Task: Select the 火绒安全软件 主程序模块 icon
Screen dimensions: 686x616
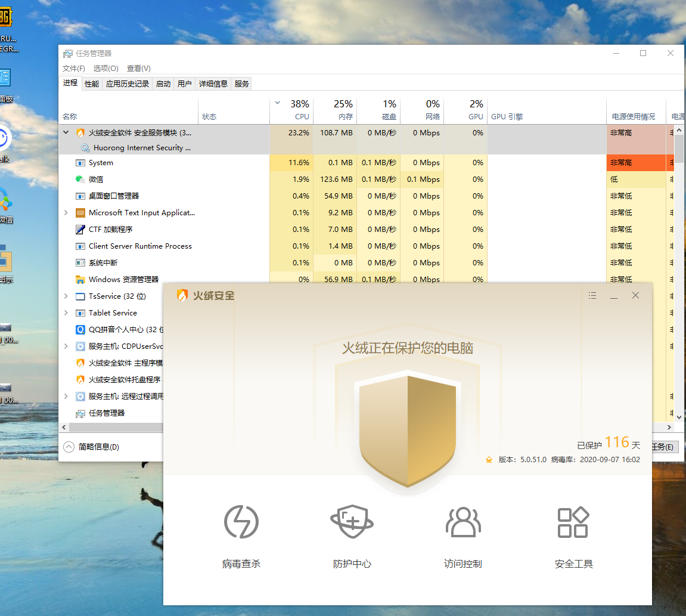Action: click(80, 363)
